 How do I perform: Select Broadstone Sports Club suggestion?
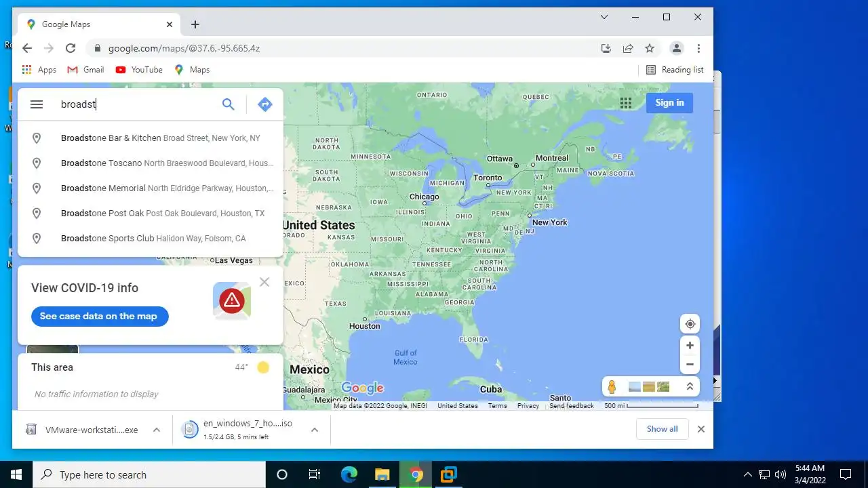[151, 239]
